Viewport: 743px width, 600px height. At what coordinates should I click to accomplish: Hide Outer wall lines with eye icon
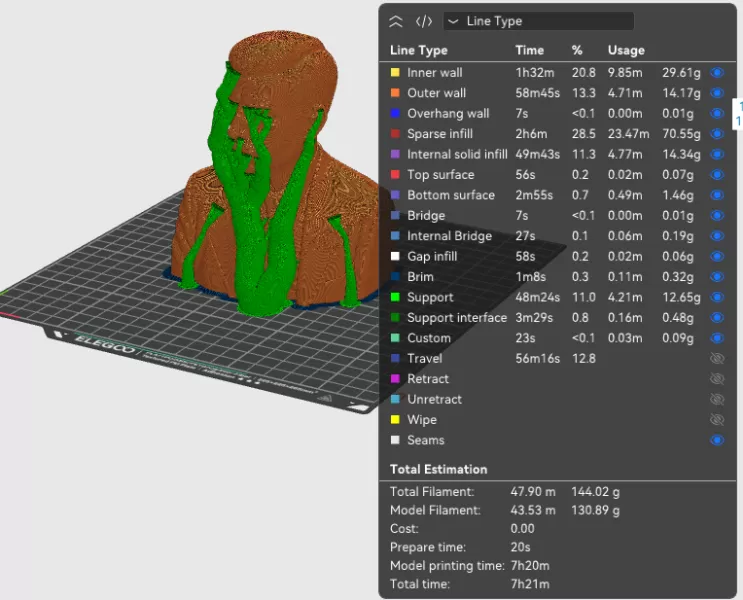[717, 93]
